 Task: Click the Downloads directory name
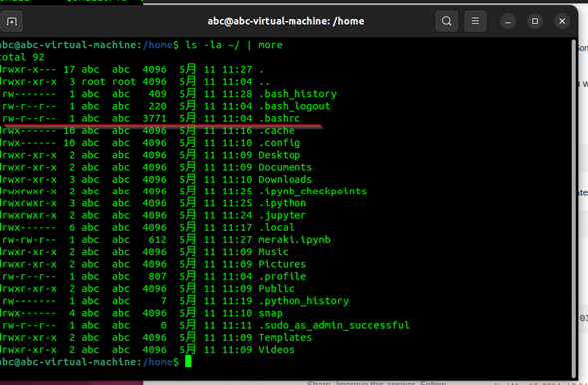[286, 179]
